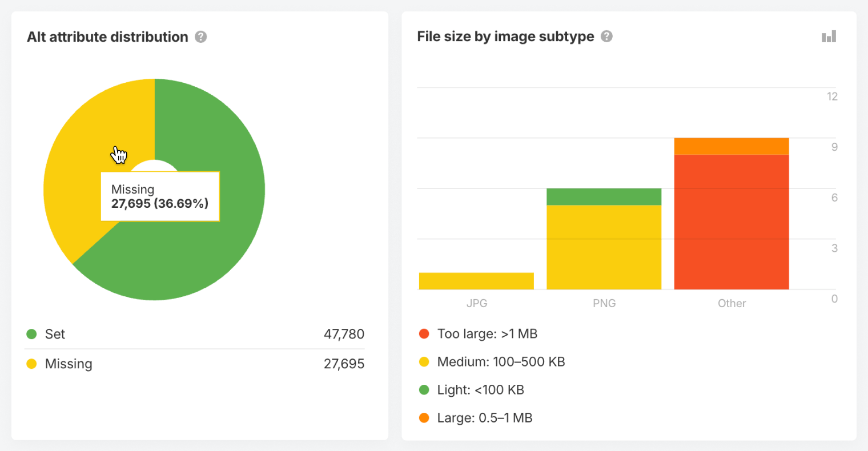This screenshot has width=868, height=451.
Task: Click the green Light legend dot
Action: point(424,389)
